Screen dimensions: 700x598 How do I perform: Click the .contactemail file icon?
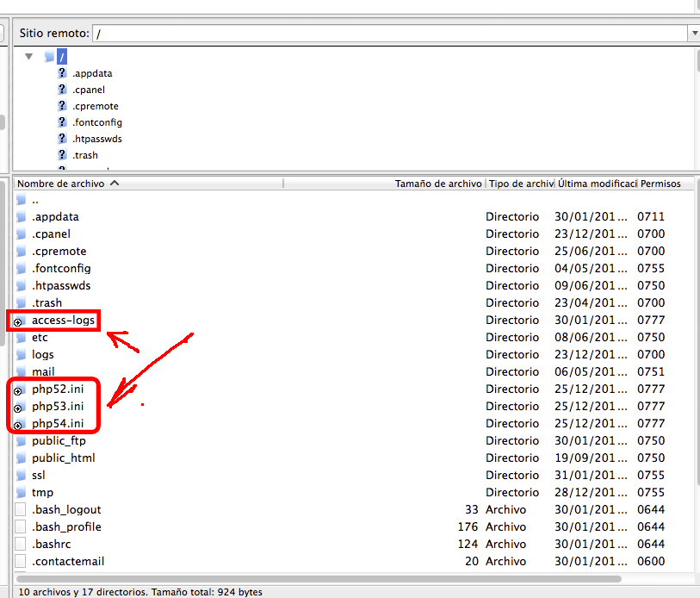(20, 561)
